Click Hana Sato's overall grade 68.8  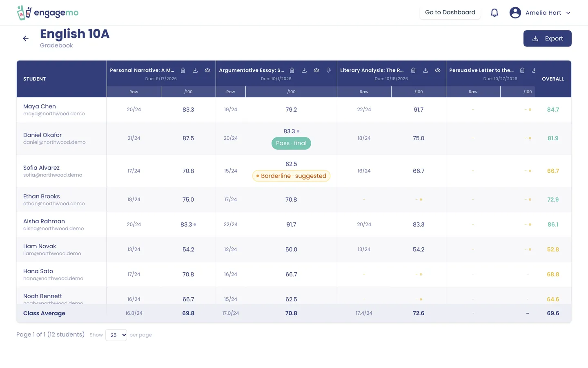coord(553,274)
